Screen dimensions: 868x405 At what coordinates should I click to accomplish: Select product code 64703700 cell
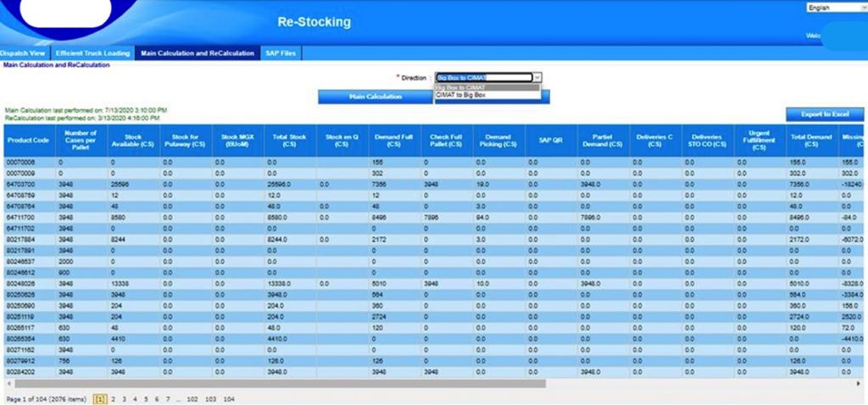click(x=30, y=184)
